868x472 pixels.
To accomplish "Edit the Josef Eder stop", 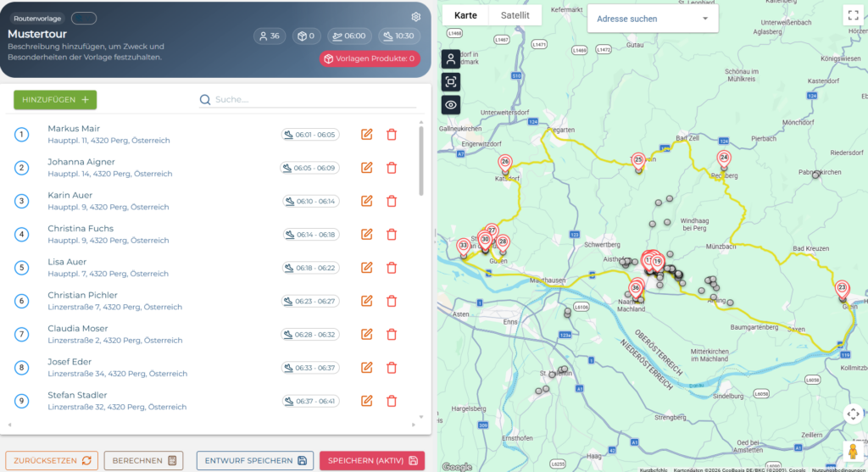I will click(x=366, y=368).
